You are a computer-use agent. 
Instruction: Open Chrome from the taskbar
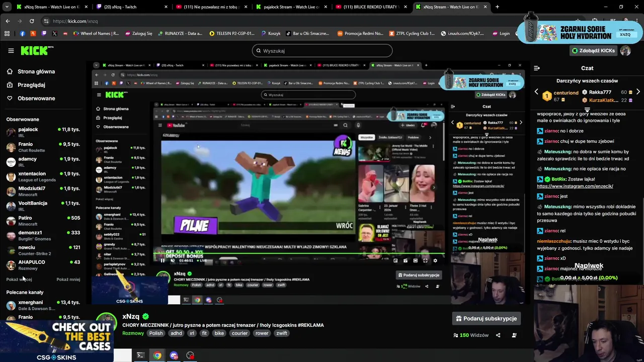pos(157,355)
